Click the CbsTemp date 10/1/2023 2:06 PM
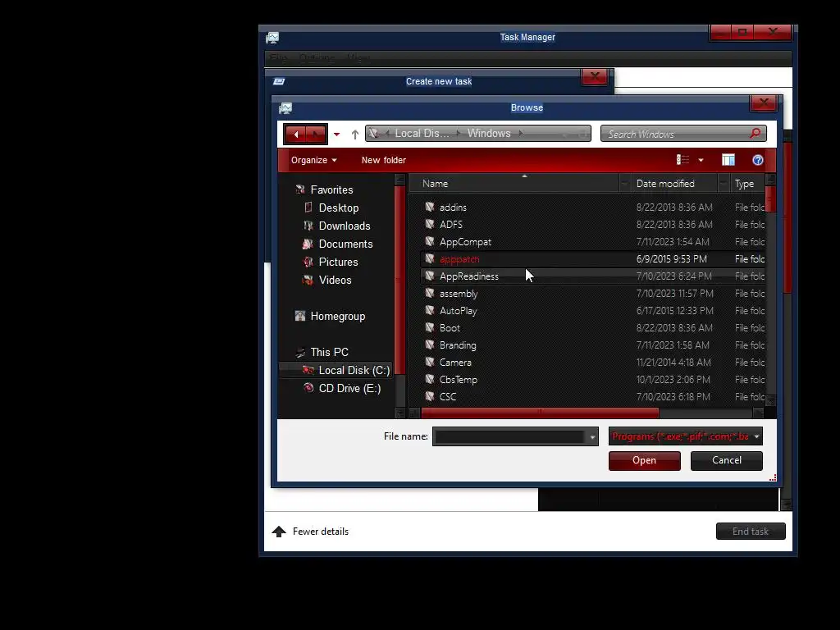The height and width of the screenshot is (630, 840). [x=673, y=380]
